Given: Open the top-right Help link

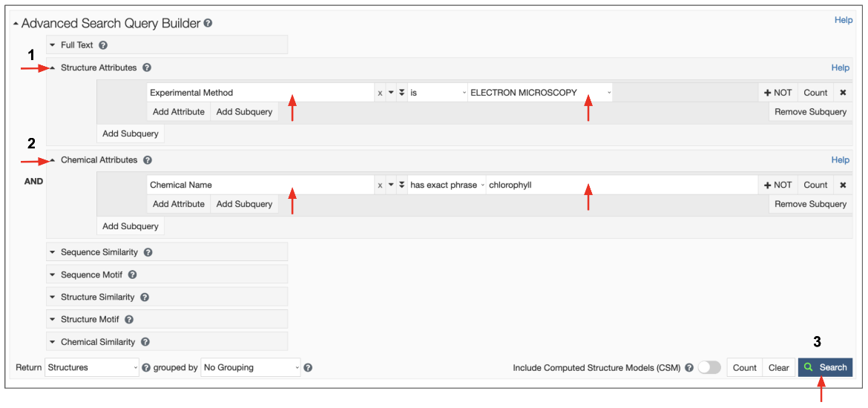Looking at the screenshot, I should 844,20.
